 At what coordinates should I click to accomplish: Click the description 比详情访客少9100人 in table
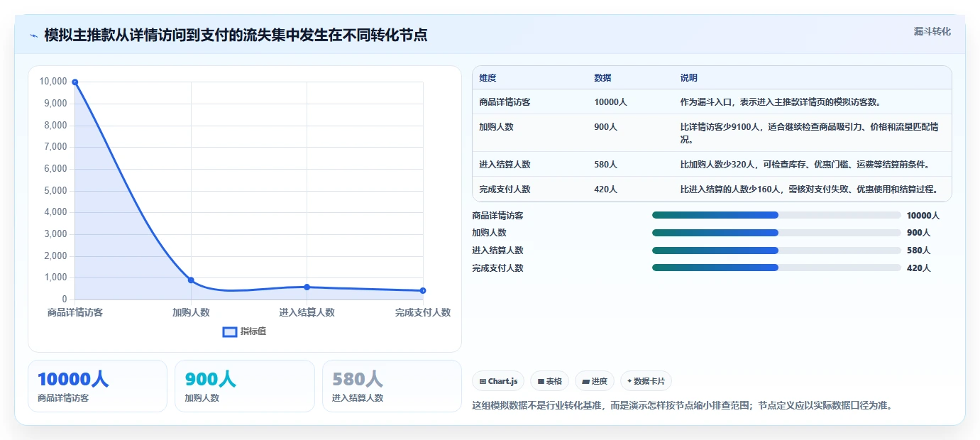pyautogui.click(x=809, y=133)
